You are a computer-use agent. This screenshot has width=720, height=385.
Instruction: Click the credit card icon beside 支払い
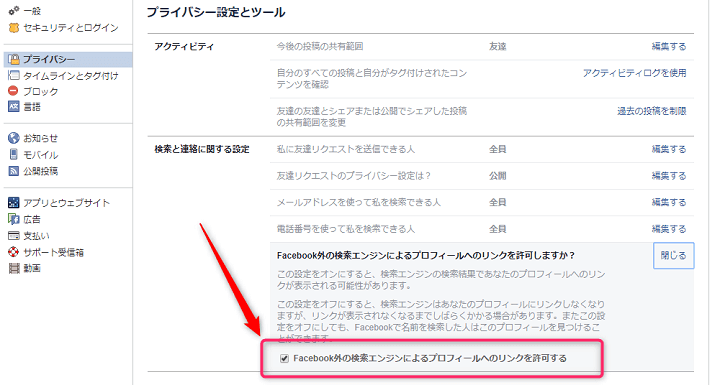(x=14, y=236)
